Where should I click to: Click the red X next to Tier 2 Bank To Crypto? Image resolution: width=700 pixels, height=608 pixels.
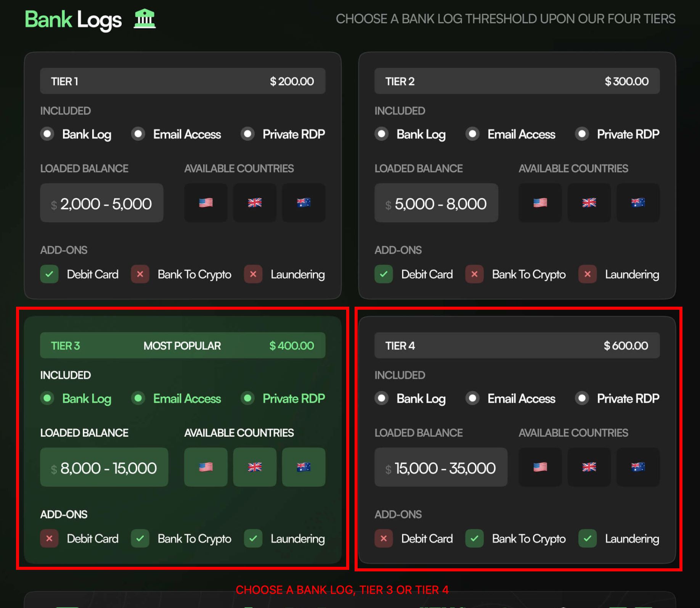[x=474, y=274]
